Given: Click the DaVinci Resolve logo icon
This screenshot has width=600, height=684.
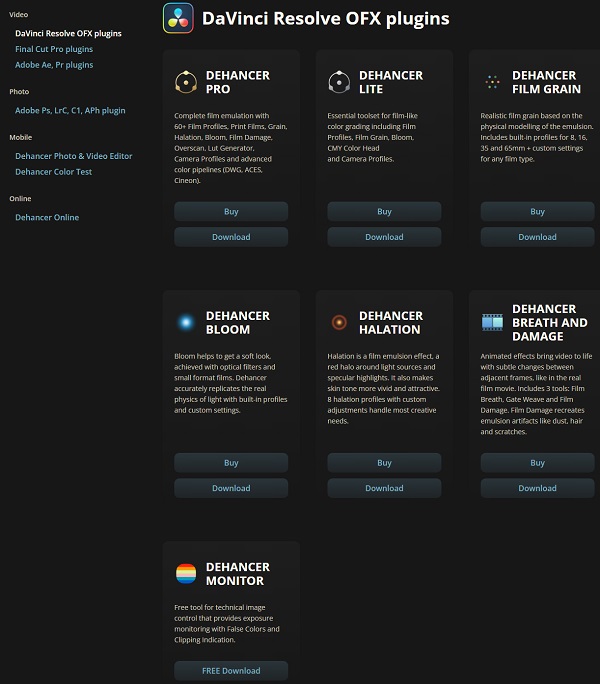Looking at the screenshot, I should coord(178,18).
